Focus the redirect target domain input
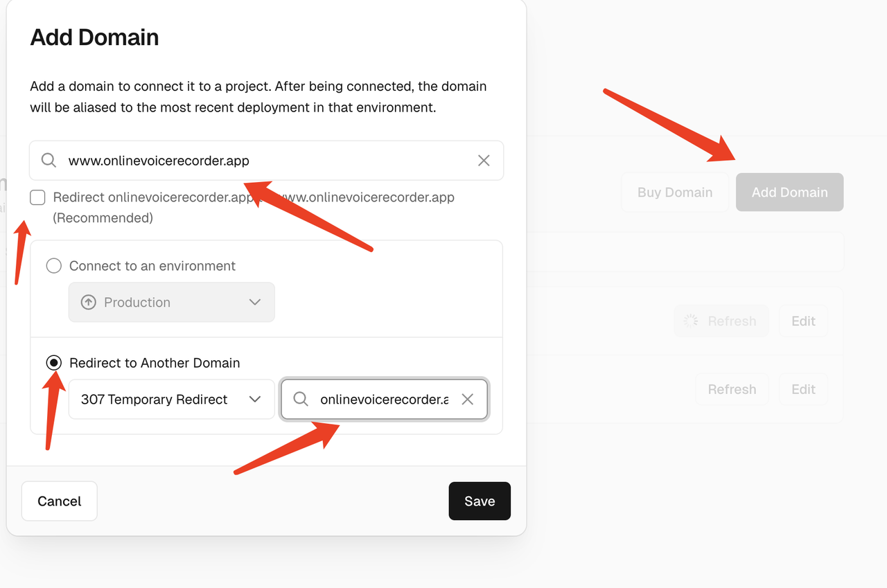 pyautogui.click(x=383, y=400)
